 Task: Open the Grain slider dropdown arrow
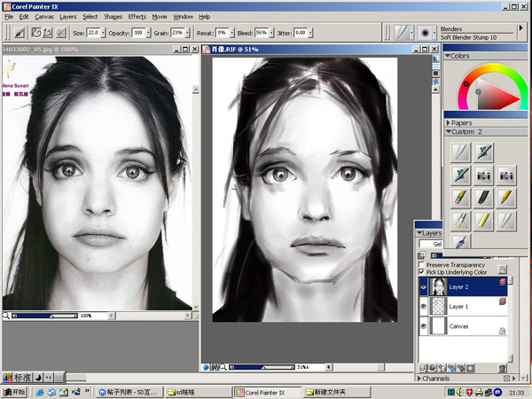click(x=187, y=33)
